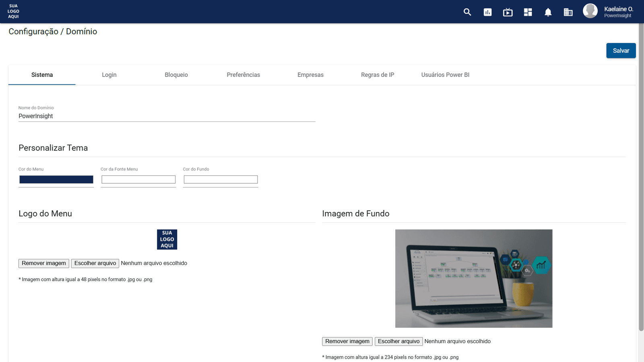
Task: Click the SUA LOGO AQUI header logo
Action: click(13, 11)
